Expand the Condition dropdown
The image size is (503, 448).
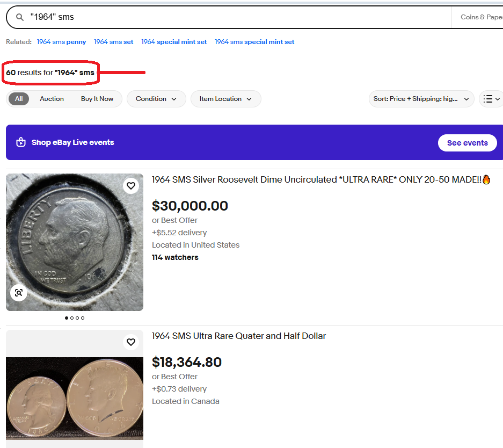[x=156, y=99]
